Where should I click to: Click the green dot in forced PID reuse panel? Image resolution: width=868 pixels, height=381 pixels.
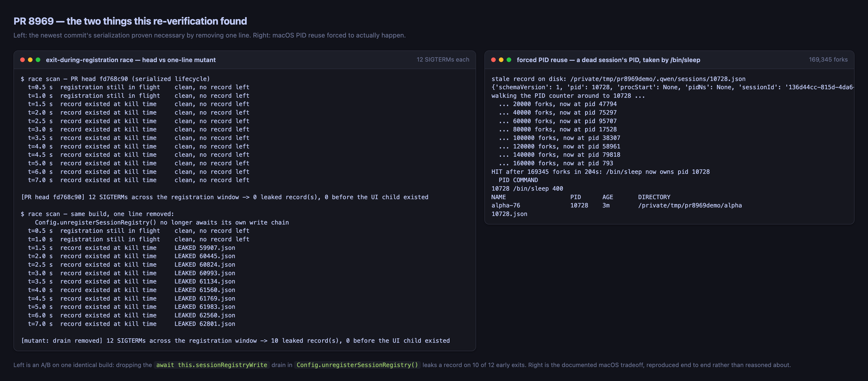pyautogui.click(x=509, y=60)
